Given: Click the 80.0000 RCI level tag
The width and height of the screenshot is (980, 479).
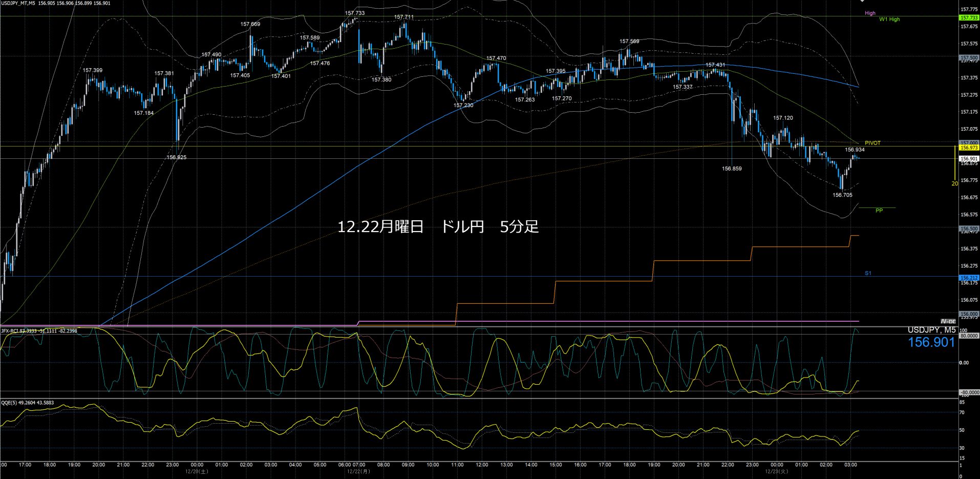Looking at the screenshot, I should pos(969,336).
